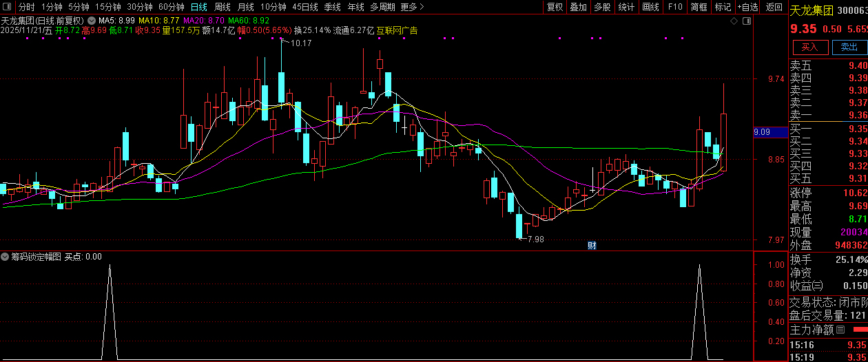Expand the 更多 periods menu
The image size is (868, 362).
click(411, 7)
